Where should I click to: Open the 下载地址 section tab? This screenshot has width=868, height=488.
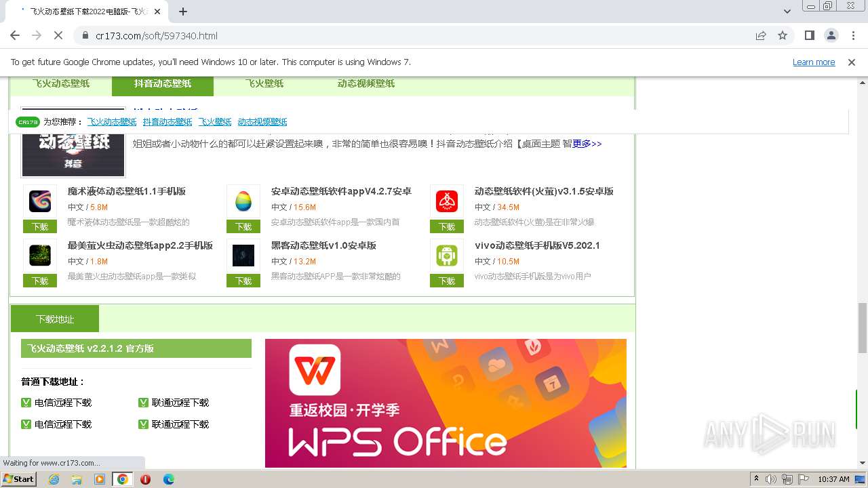[55, 319]
